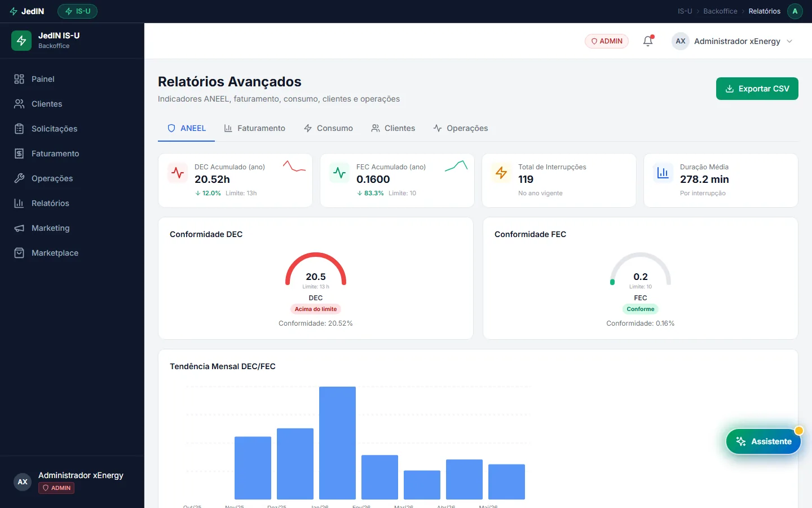812x508 pixels.
Task: Go to Solicitações in the sidebar
Action: pyautogui.click(x=72, y=129)
